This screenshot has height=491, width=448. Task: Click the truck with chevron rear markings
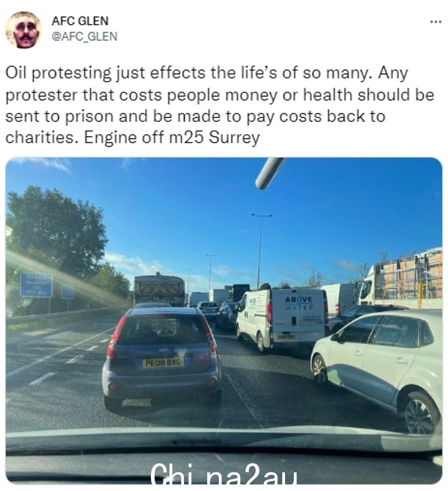[x=159, y=289]
